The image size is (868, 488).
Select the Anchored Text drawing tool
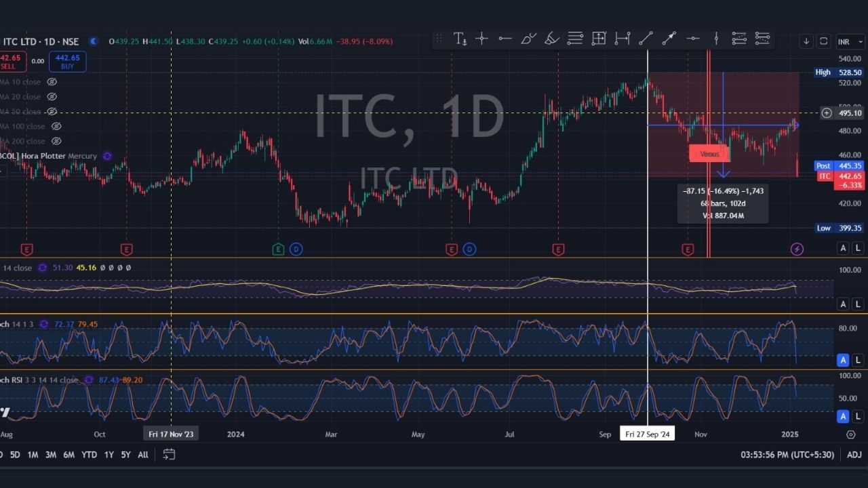click(x=460, y=39)
